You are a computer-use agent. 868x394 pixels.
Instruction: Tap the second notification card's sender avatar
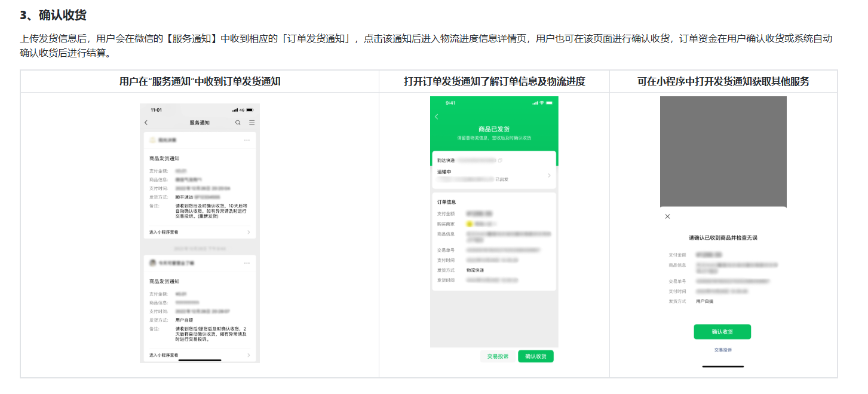pyautogui.click(x=152, y=263)
